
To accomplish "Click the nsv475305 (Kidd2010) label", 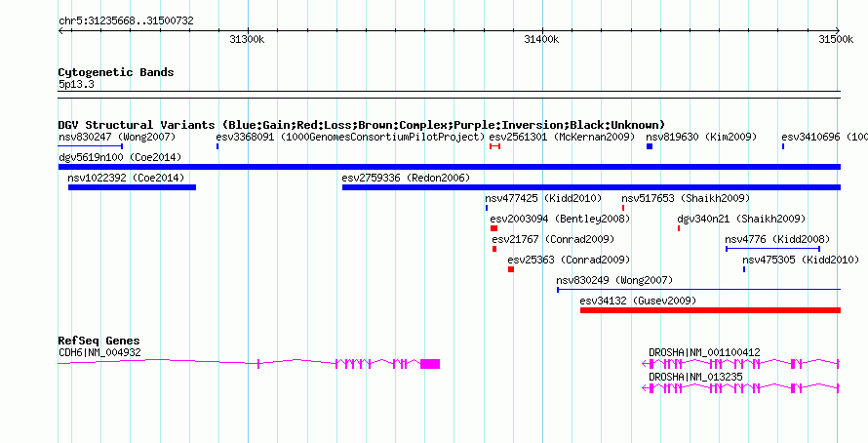I will click(801, 260).
